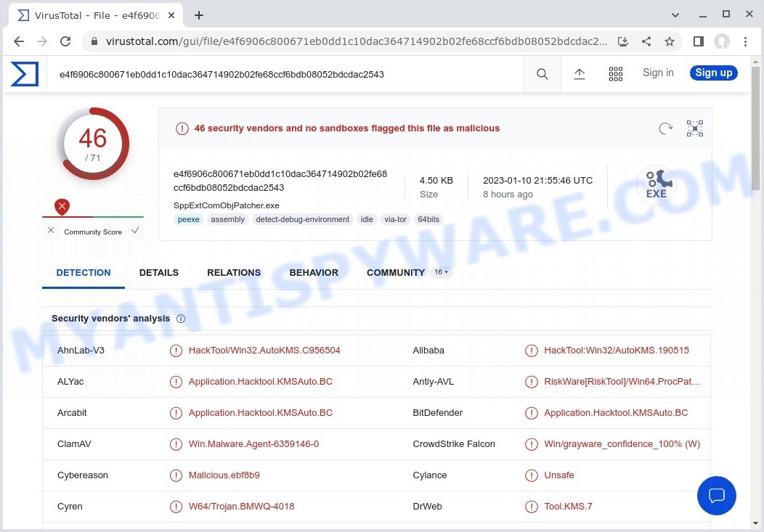
Task: Click the browser address bar URL
Action: (356, 41)
